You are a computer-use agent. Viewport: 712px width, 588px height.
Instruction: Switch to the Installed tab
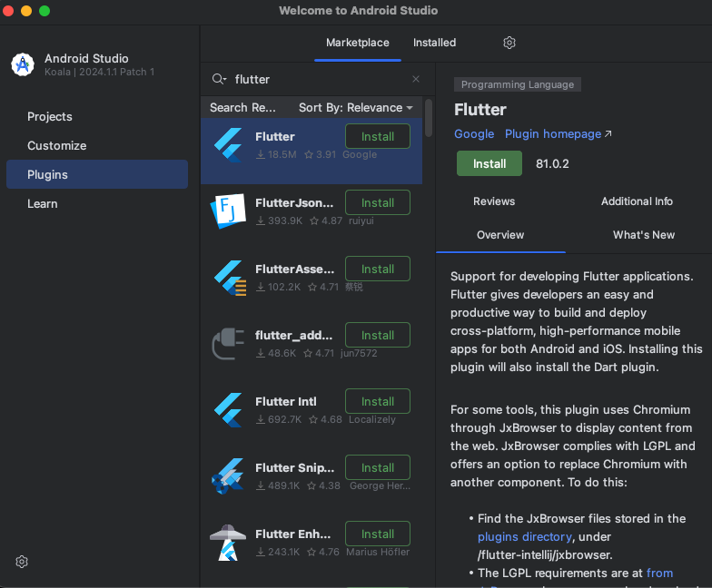point(434,43)
